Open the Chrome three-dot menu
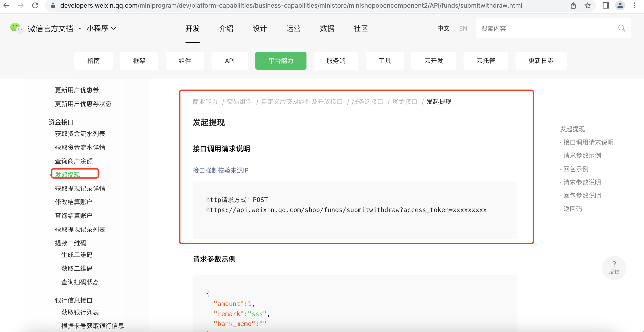This screenshot has height=332, width=644. point(635,5)
